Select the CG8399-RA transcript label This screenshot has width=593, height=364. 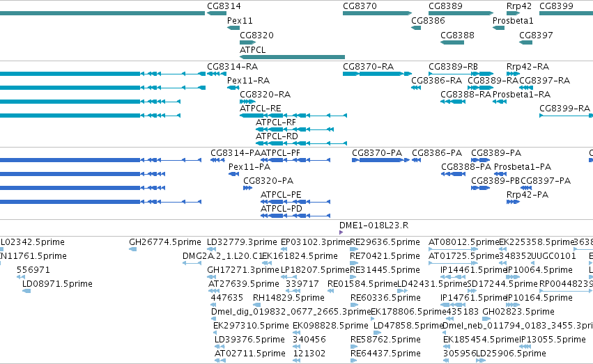565,109
